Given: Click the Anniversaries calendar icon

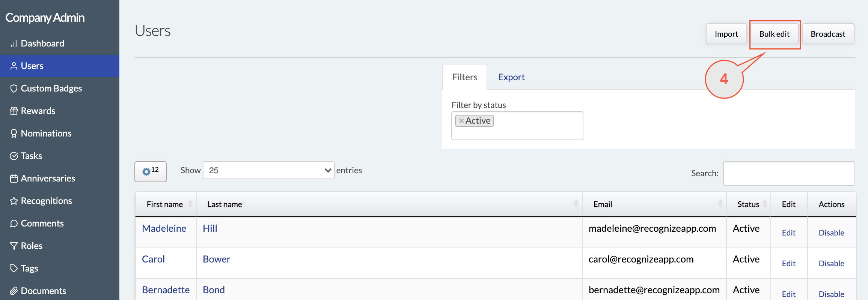Looking at the screenshot, I should coord(14,178).
